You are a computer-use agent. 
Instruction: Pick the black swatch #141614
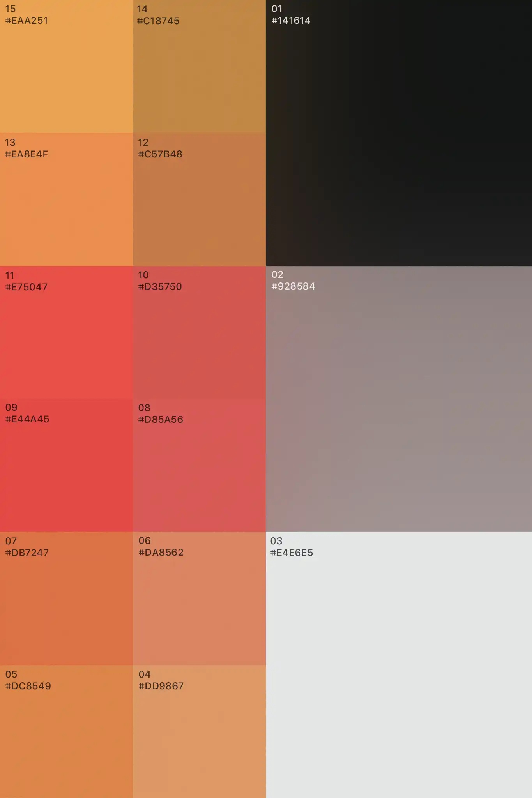pos(399,133)
